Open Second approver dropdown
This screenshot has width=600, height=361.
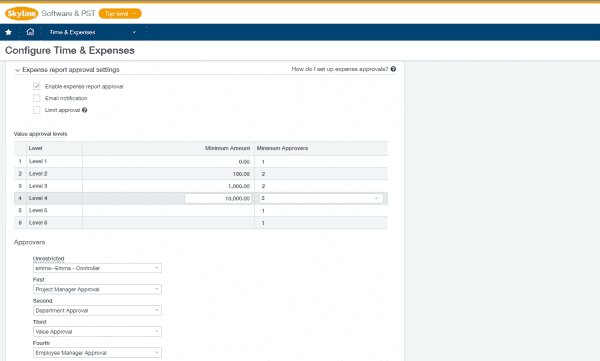(97, 310)
